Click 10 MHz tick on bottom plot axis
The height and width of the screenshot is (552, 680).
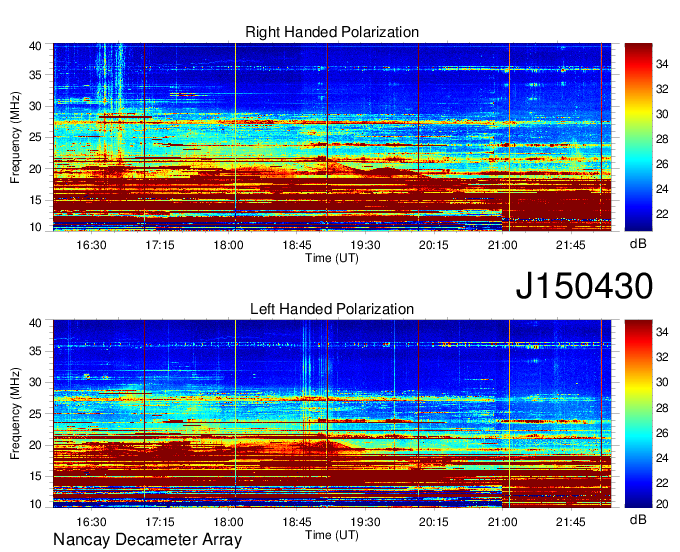point(35,504)
